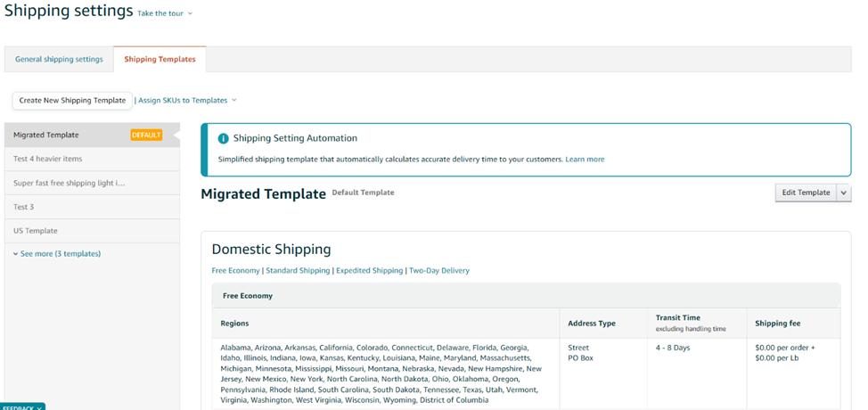Jump to Two-Day Delivery section link
The width and height of the screenshot is (868, 410).
click(x=438, y=270)
